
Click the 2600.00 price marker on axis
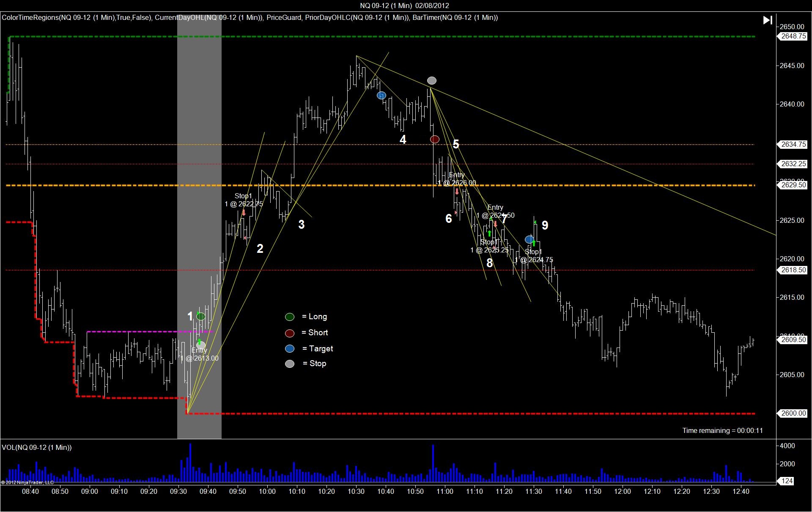(x=793, y=413)
